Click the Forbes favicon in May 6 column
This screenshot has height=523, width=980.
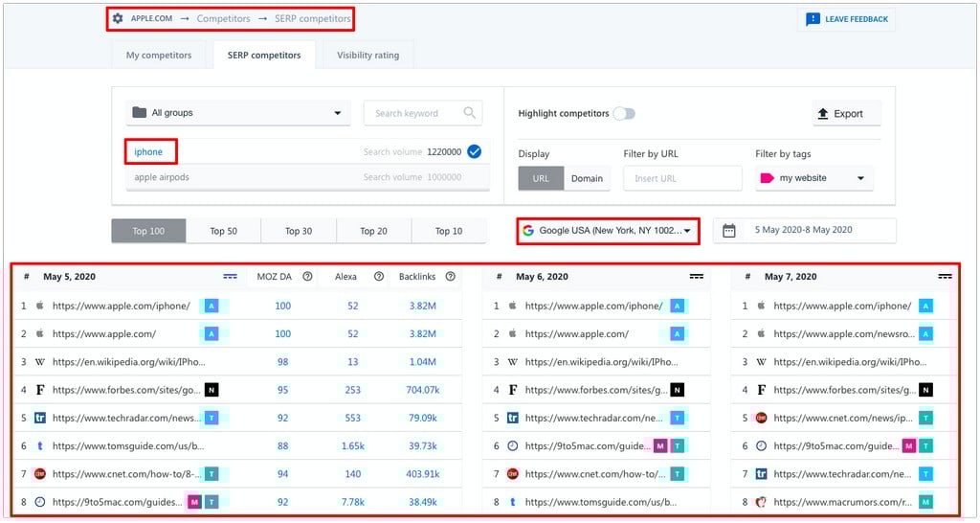point(513,390)
